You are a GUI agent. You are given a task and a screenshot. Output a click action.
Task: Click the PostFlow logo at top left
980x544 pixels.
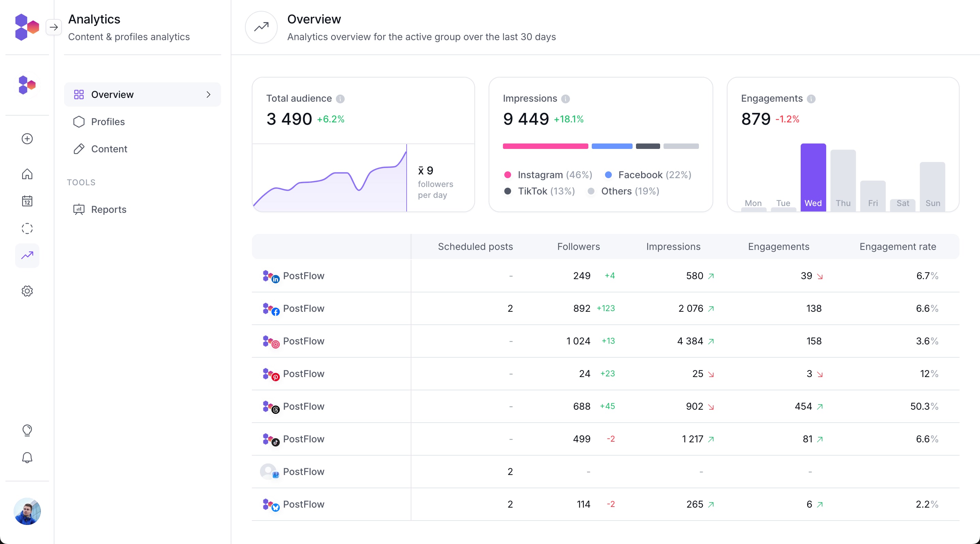pos(26,27)
